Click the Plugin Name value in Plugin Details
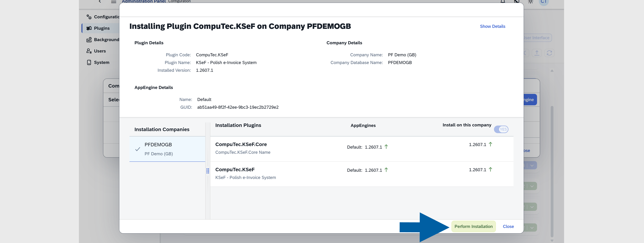 (226, 63)
